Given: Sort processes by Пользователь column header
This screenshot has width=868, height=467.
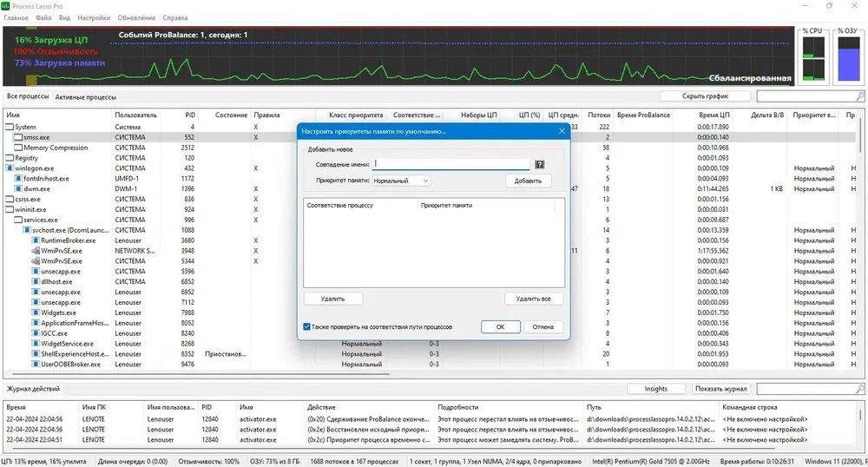Looking at the screenshot, I should [x=135, y=115].
